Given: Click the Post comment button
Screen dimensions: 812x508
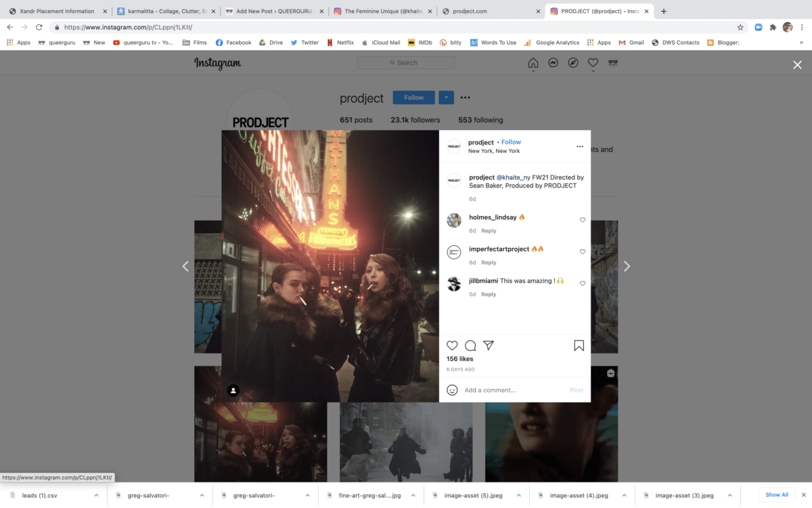Looking at the screenshot, I should point(577,390).
